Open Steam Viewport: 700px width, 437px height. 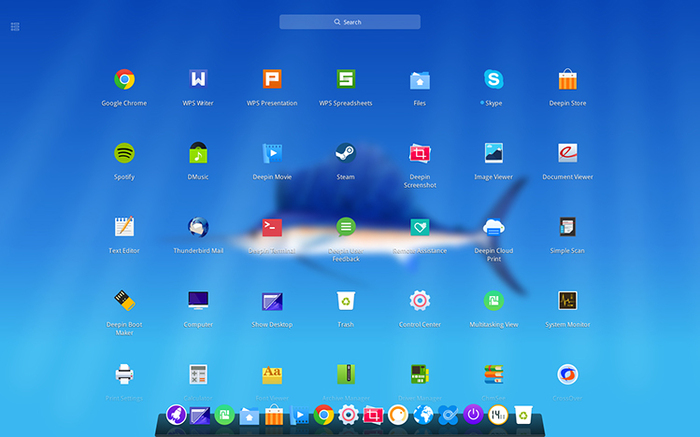[x=346, y=153]
